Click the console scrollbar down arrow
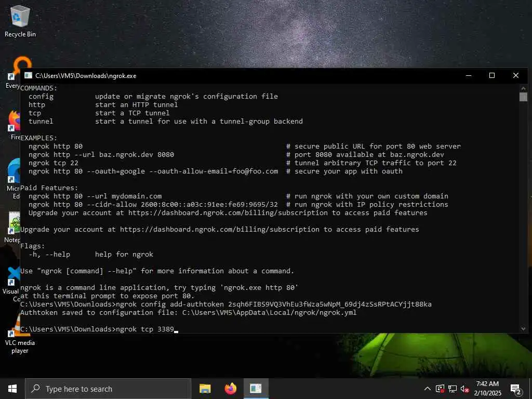 tap(523, 329)
